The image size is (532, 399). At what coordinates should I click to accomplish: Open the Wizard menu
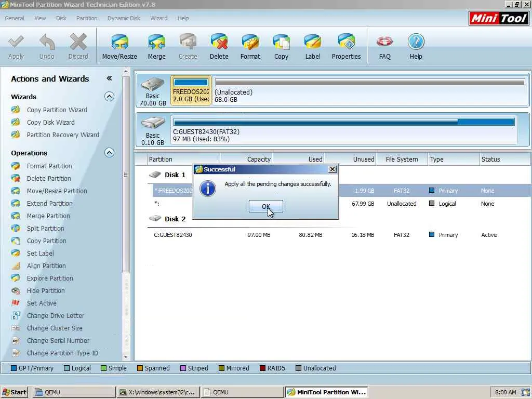pyautogui.click(x=159, y=18)
